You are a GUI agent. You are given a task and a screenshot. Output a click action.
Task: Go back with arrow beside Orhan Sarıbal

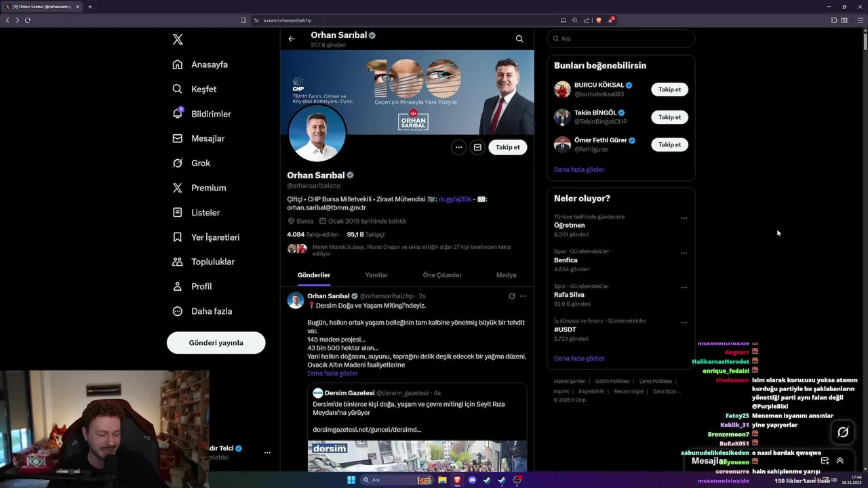coord(292,39)
